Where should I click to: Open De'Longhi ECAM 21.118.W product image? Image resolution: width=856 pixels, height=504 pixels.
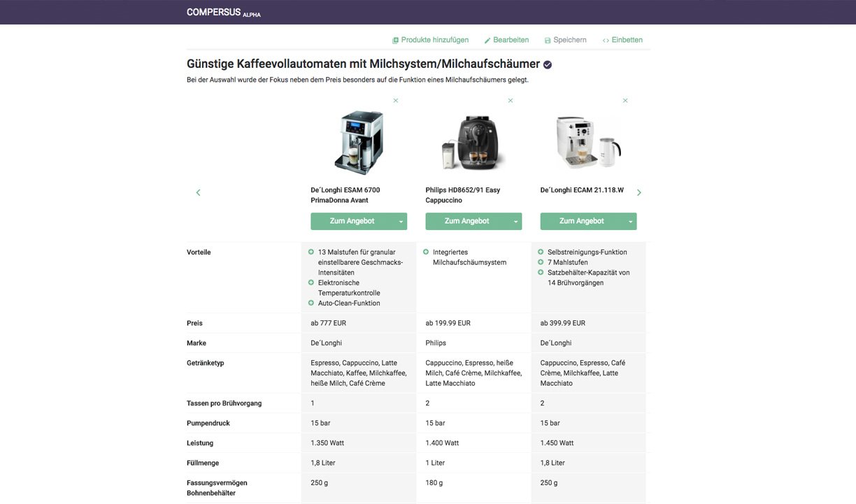[x=588, y=143]
